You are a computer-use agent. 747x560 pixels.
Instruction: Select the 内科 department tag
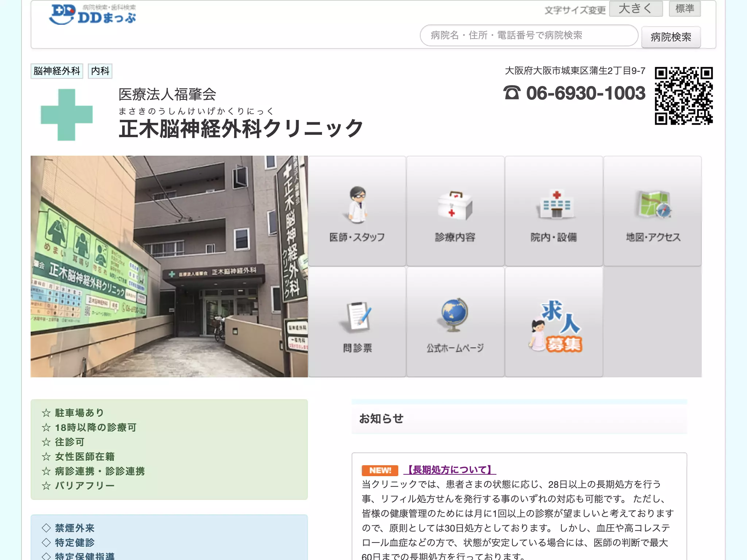point(100,71)
